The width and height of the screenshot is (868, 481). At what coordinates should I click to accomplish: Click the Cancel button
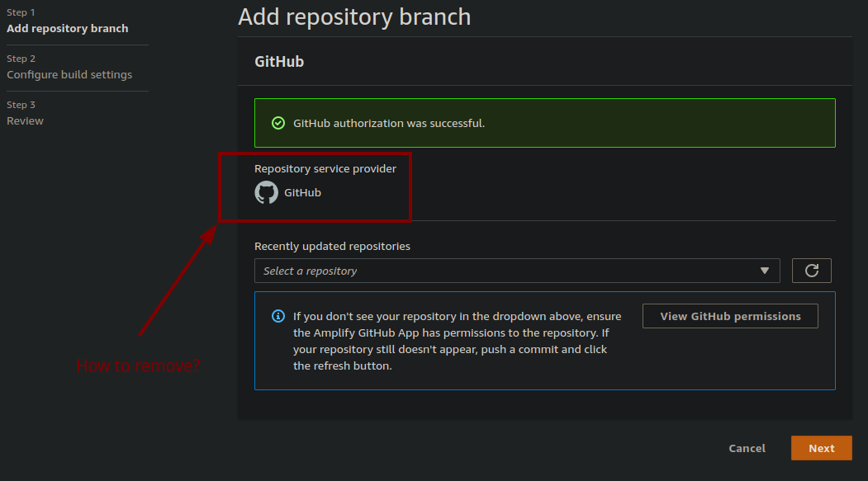click(x=746, y=448)
